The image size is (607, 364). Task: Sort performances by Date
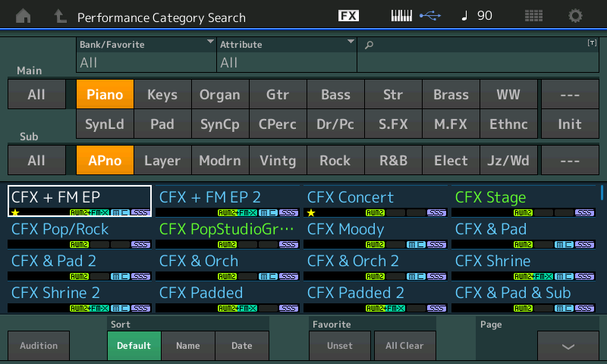pos(242,346)
